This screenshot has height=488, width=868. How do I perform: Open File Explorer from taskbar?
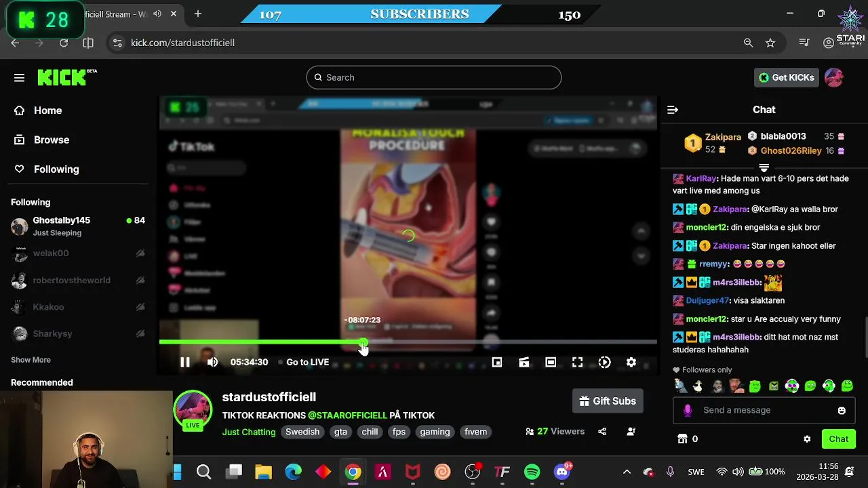point(263,472)
